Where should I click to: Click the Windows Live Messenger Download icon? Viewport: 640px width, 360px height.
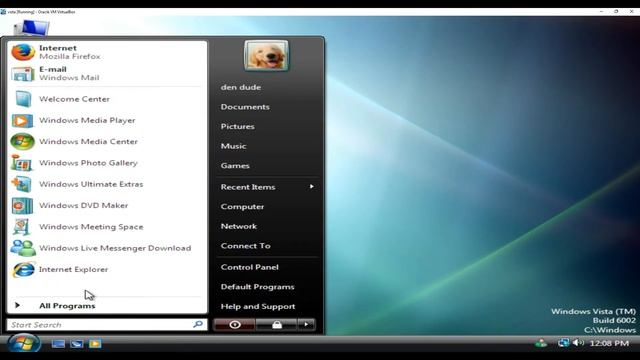pyautogui.click(x=23, y=248)
